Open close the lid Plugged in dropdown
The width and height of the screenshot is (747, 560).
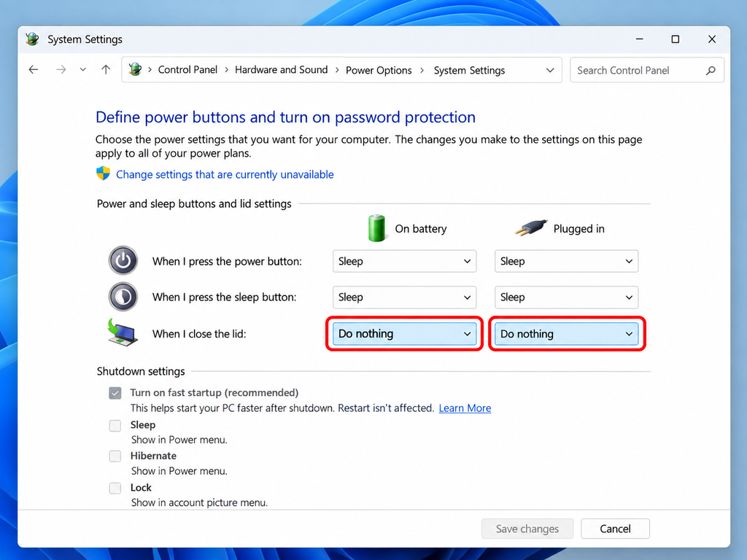pyautogui.click(x=566, y=334)
